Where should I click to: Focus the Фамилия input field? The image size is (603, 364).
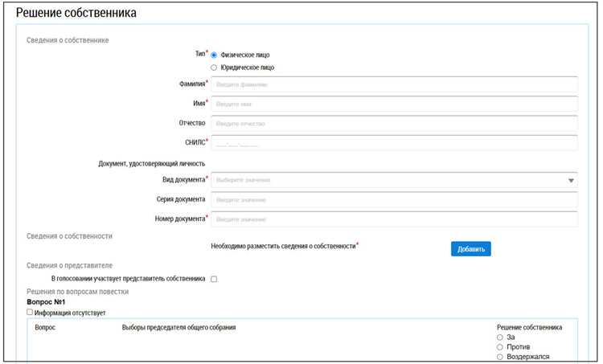(394, 84)
